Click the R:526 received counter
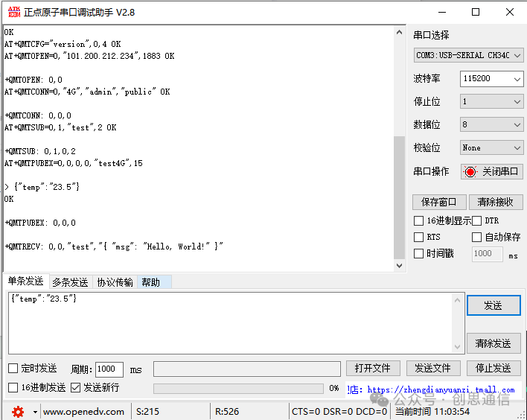Screen dimensions: 527x420 point(227,412)
